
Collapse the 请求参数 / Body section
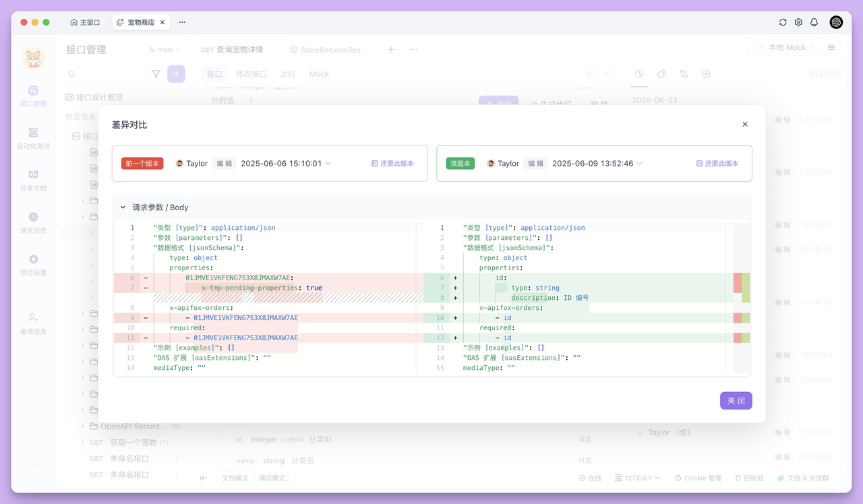[x=123, y=208]
